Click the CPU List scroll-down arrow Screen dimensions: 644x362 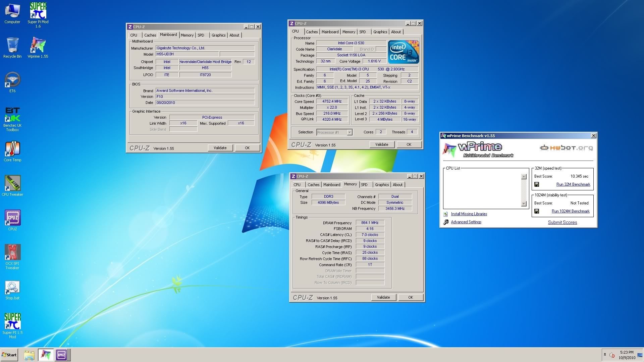pyautogui.click(x=524, y=203)
